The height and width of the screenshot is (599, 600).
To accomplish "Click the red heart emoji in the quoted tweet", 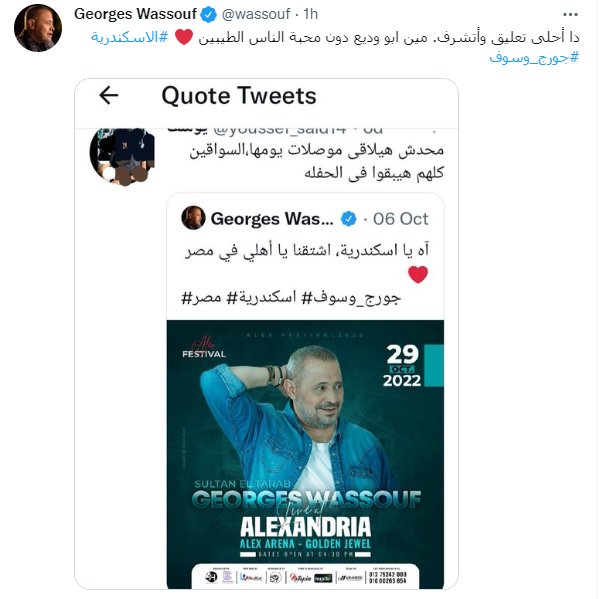I will point(418,274).
